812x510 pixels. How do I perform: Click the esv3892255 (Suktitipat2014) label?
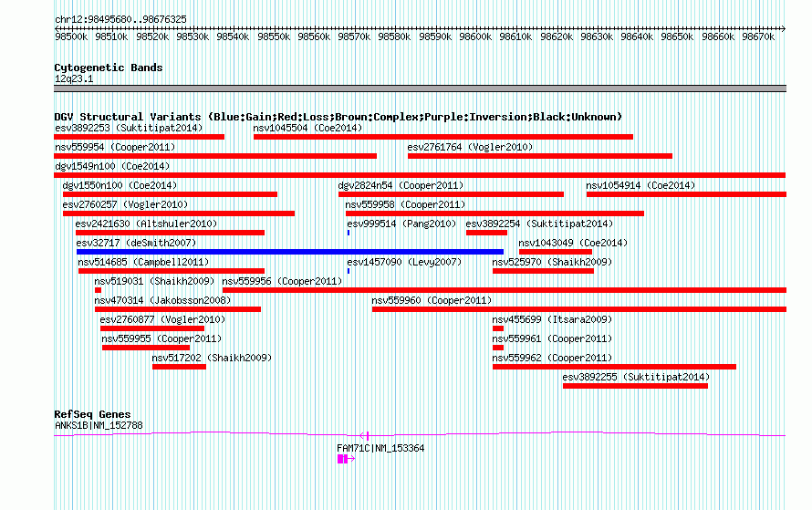(x=637, y=377)
